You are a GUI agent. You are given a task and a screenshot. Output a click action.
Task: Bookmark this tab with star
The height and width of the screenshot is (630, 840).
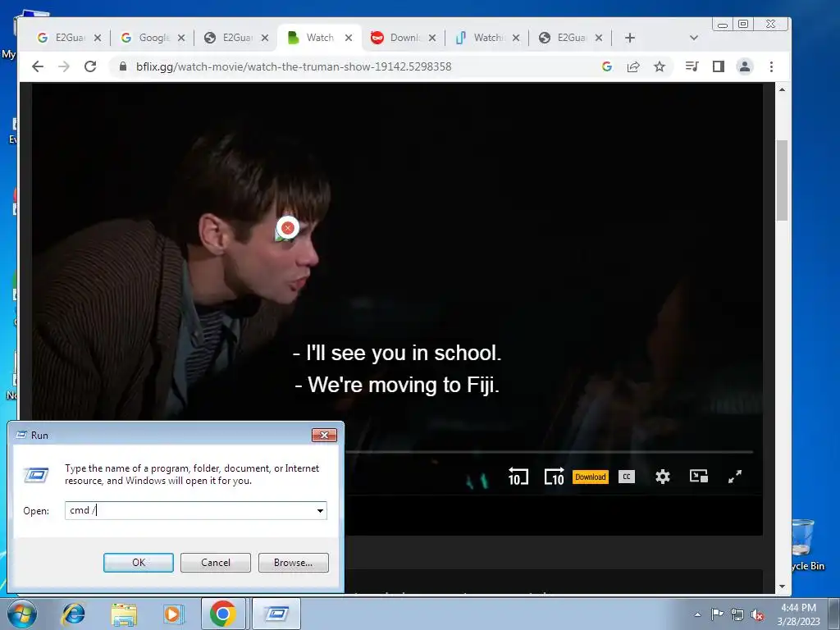tap(660, 66)
